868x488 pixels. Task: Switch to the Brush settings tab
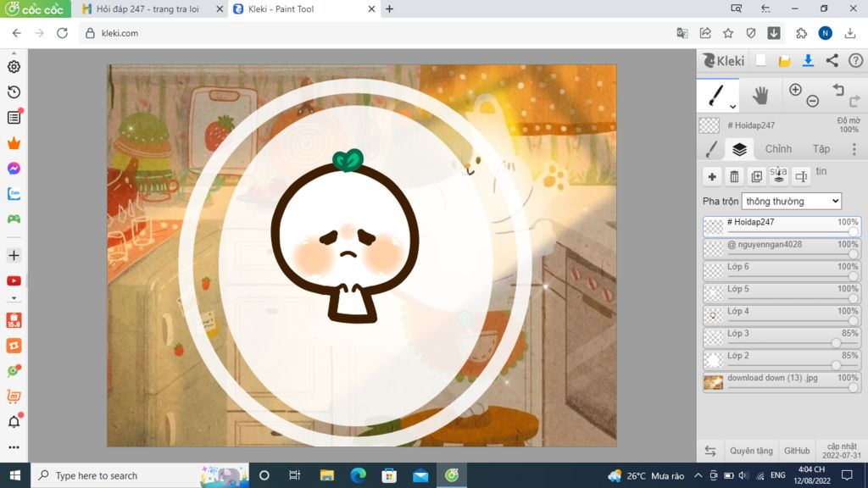711,149
